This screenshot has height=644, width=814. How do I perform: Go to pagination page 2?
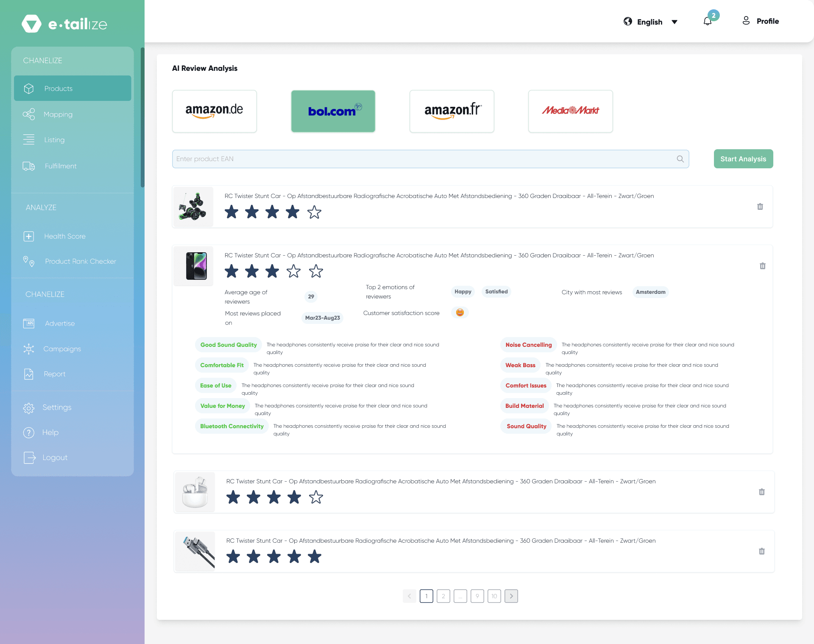443,596
